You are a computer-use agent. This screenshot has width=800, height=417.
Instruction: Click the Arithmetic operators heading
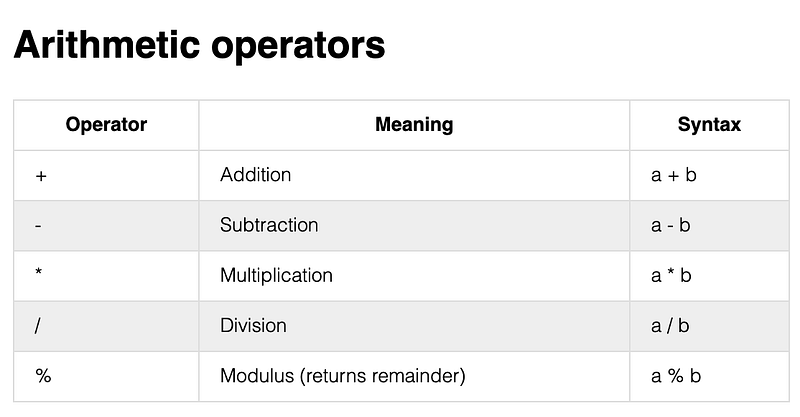[x=199, y=45]
